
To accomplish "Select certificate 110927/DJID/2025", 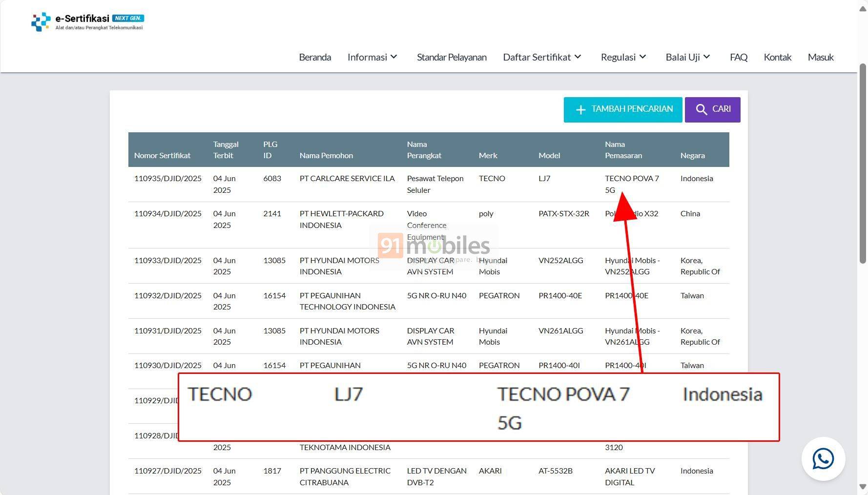I will coord(167,471).
